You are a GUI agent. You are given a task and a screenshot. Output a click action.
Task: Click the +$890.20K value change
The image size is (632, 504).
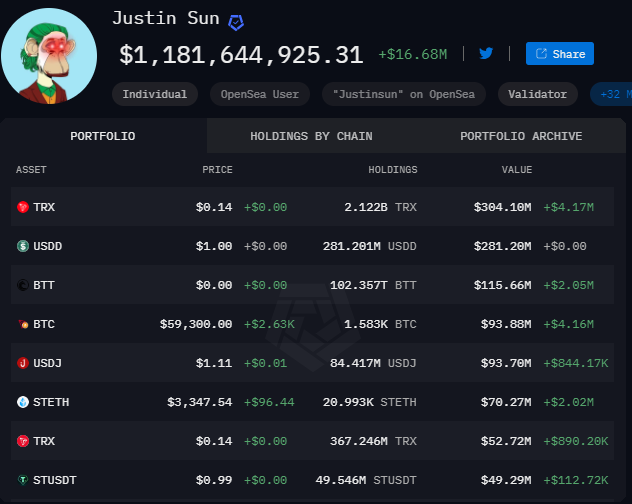pos(576,441)
